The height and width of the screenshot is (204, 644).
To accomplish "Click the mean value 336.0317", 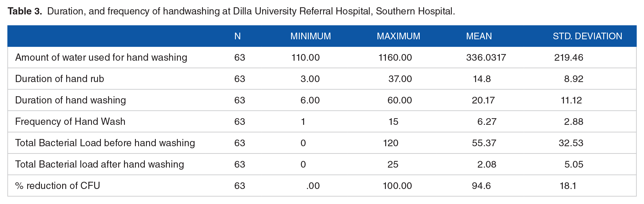I will (486, 58).
